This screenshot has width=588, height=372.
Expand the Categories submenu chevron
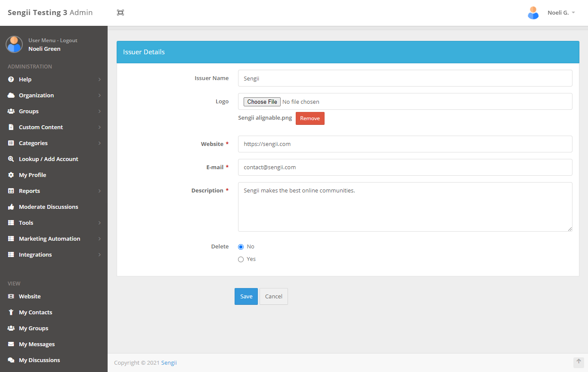pyautogui.click(x=99, y=143)
